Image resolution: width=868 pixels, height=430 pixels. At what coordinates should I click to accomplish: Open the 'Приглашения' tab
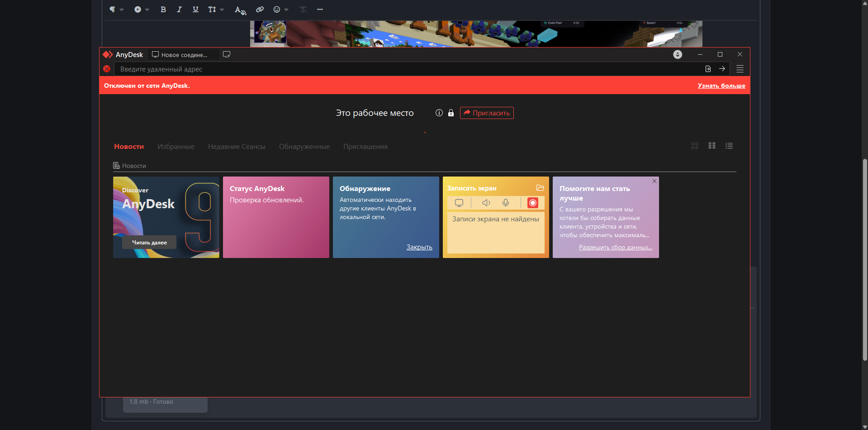click(x=365, y=147)
